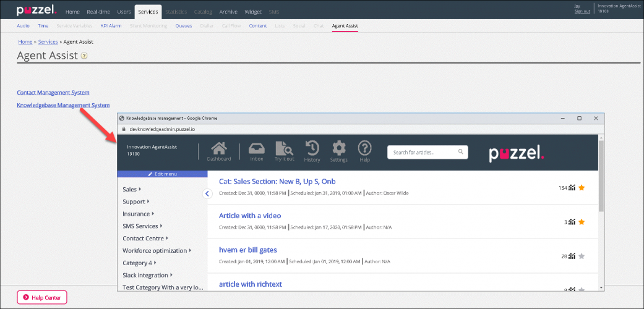The height and width of the screenshot is (309, 644).
Task: Toggle favorite star on Article with a video
Action: 581,222
